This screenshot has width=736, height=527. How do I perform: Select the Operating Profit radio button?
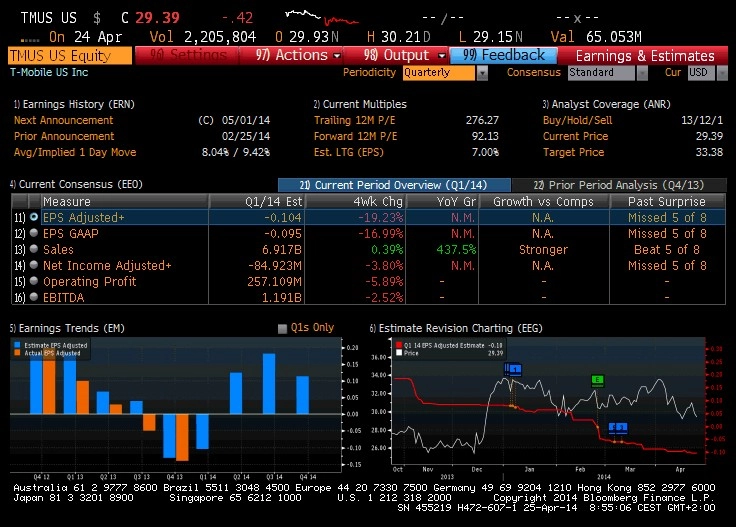pyautogui.click(x=34, y=281)
